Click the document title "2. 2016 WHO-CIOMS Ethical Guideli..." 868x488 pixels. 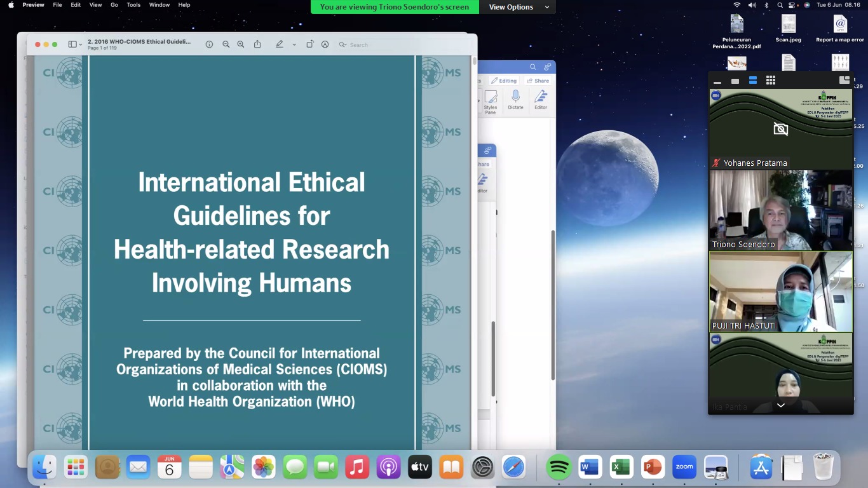[139, 41]
